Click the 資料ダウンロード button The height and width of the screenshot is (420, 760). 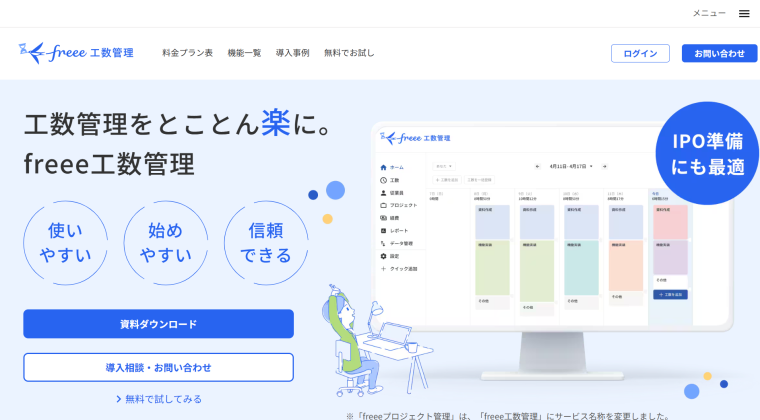158,324
